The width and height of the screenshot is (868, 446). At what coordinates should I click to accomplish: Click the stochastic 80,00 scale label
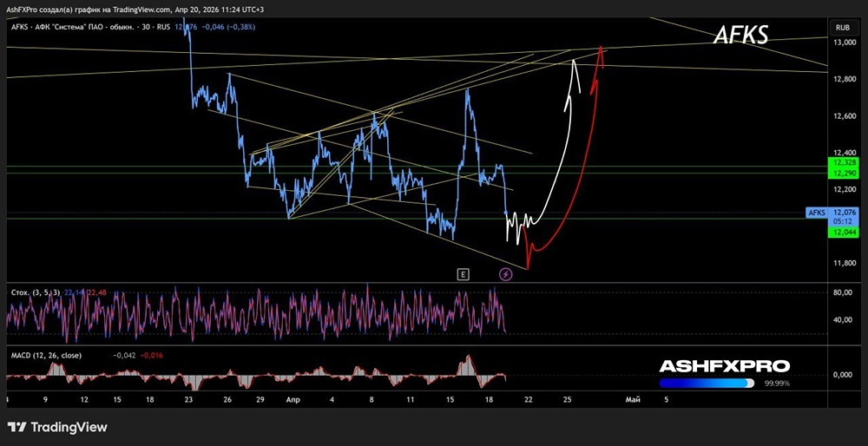click(x=845, y=292)
